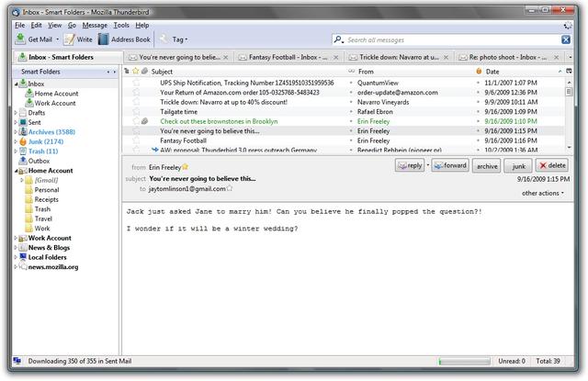Click the Local Folders computer icon
The image size is (588, 381).
click(23, 257)
